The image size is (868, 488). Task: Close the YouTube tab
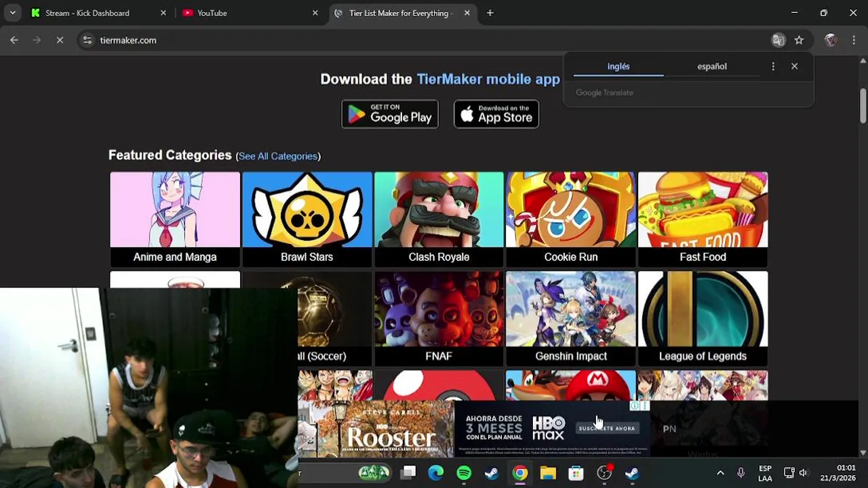pos(315,13)
